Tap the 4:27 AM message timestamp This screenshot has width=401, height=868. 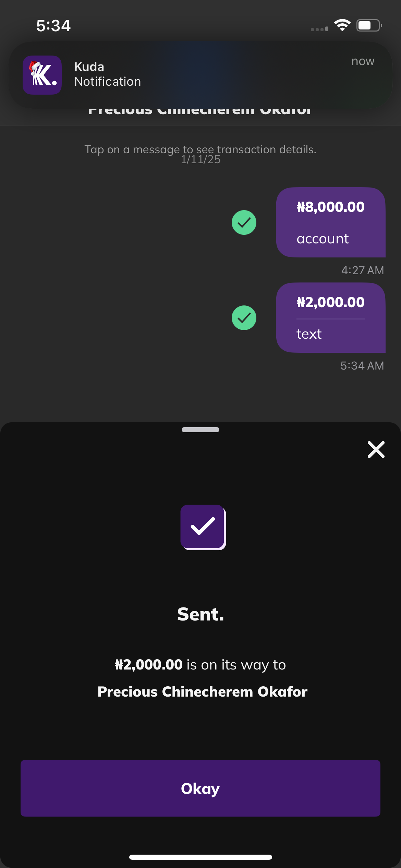(362, 270)
